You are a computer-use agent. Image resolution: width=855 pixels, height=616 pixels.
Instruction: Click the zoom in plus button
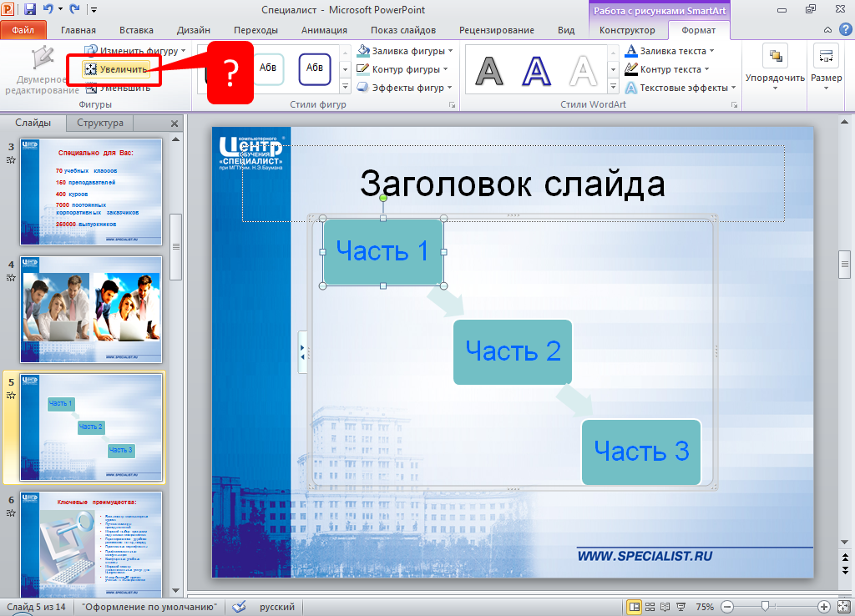[x=823, y=607]
